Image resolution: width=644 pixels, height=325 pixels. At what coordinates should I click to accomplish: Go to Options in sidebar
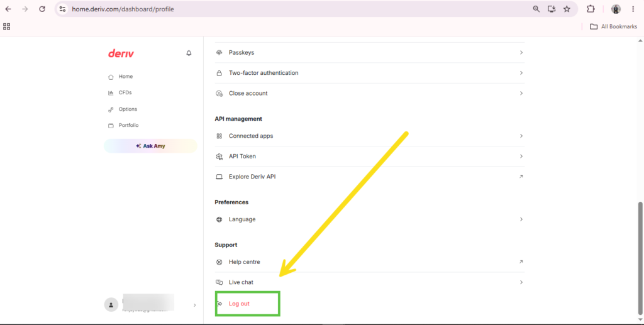pos(128,109)
